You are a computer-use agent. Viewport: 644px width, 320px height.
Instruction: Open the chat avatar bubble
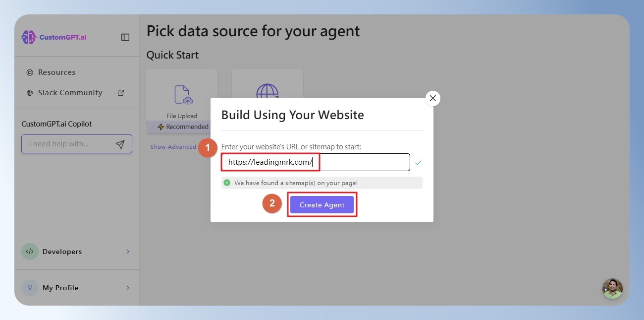[612, 288]
